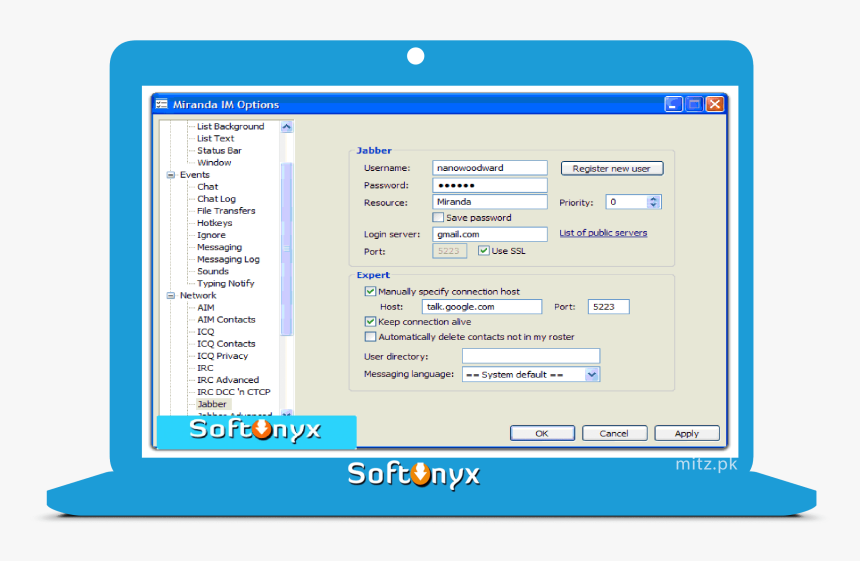Image resolution: width=860 pixels, height=561 pixels.
Task: Open the Messaging language dropdown
Action: 591,375
